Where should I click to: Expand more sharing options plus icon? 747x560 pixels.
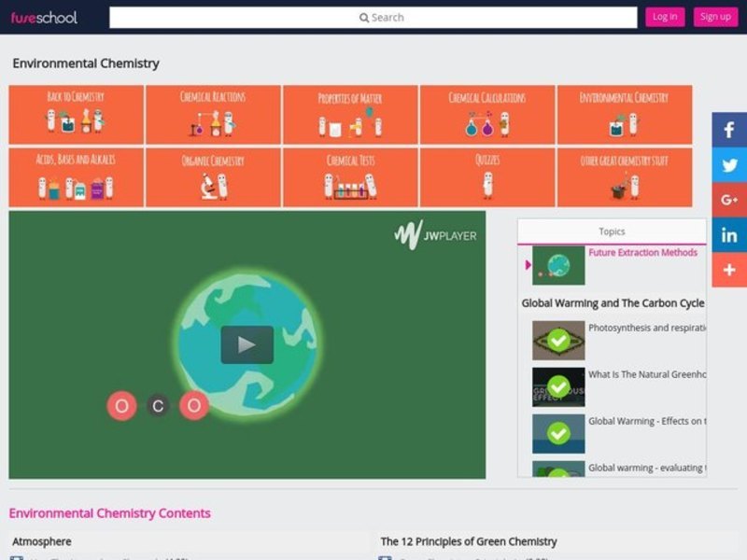(x=729, y=270)
